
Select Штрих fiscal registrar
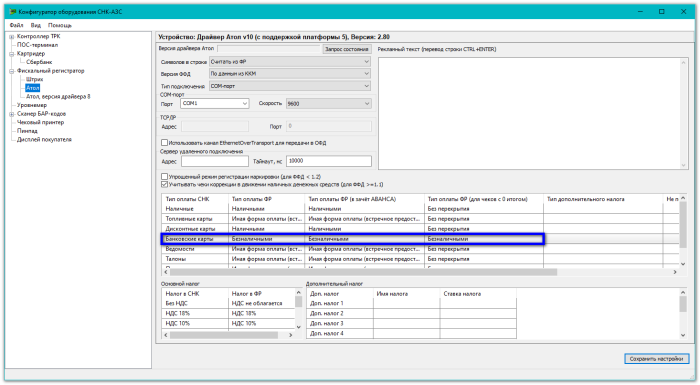click(34, 80)
